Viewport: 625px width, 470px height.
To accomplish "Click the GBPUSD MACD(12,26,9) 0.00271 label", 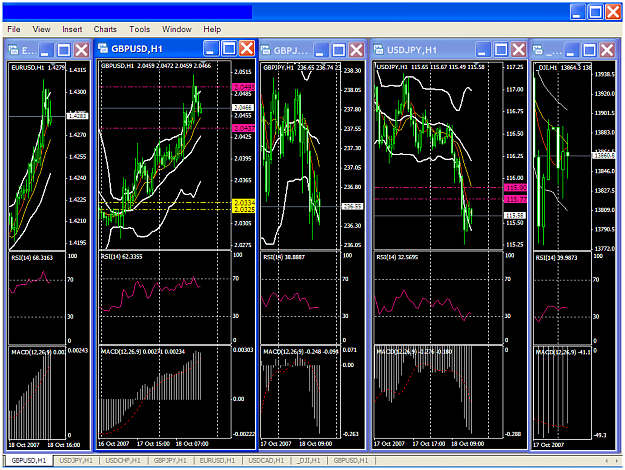I will [142, 352].
